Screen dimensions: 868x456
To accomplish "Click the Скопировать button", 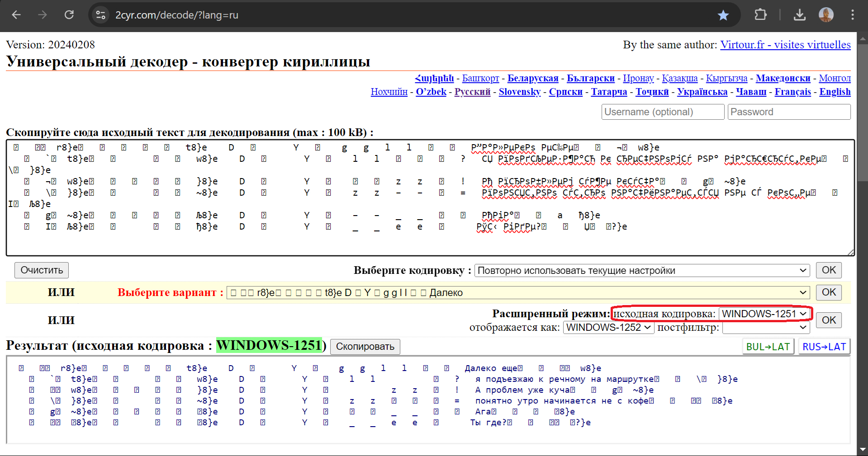I will click(365, 346).
